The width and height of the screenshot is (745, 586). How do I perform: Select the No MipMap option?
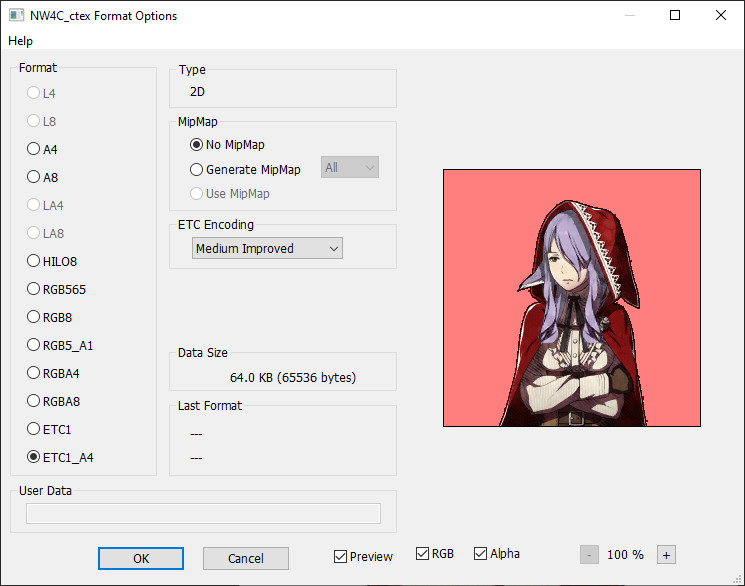point(227,145)
